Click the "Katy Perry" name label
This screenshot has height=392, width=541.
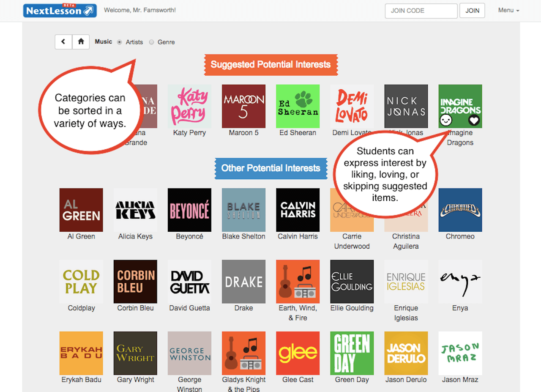(189, 133)
